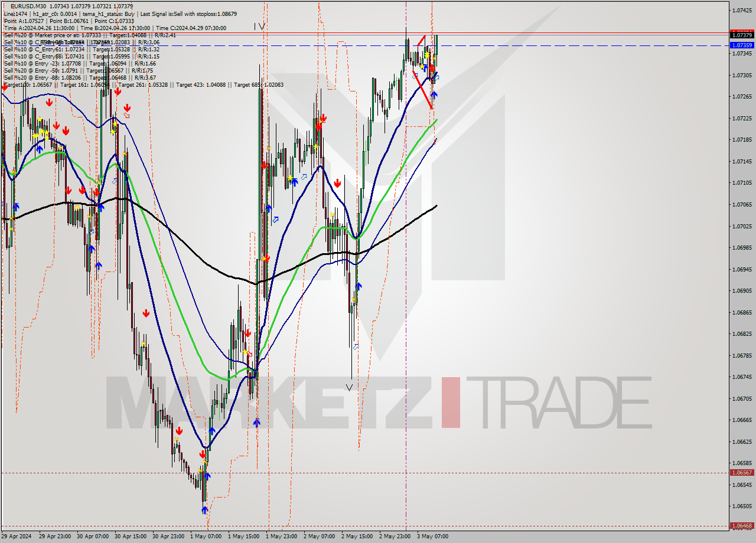Click the 1.06625 price axis label
This screenshot has height=543, width=756.
tap(742, 441)
